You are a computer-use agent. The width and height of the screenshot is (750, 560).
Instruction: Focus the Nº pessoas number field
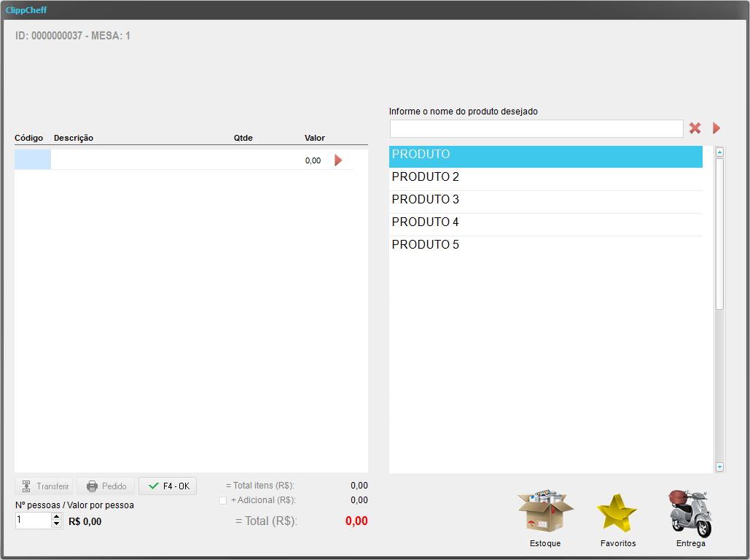point(33,521)
